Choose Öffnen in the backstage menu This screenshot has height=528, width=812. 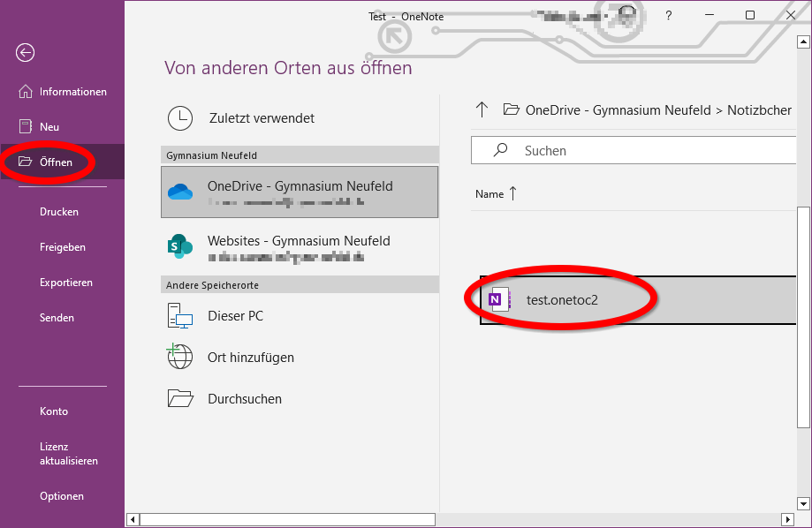pyautogui.click(x=62, y=162)
